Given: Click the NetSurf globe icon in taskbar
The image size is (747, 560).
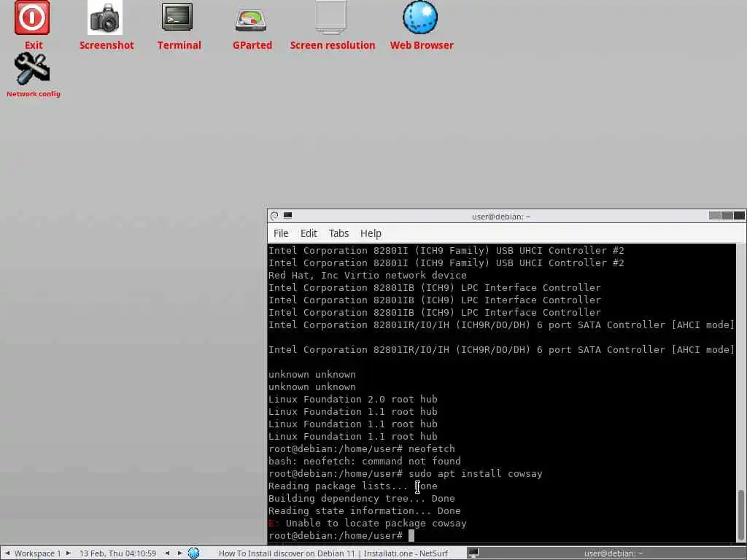Looking at the screenshot, I should pyautogui.click(x=193, y=553).
